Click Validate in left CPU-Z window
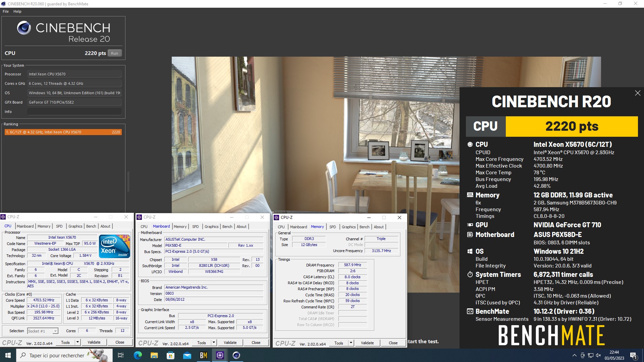Viewport: 644px width, 362px height. click(94, 342)
